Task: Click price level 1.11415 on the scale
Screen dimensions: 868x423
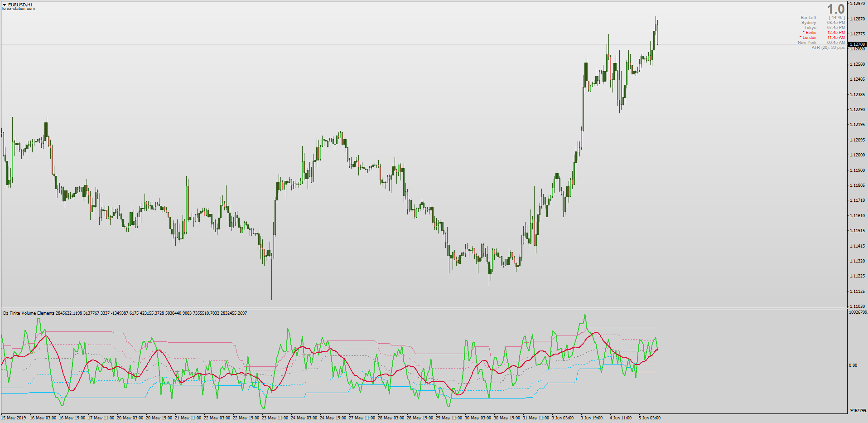Action: 858,246
